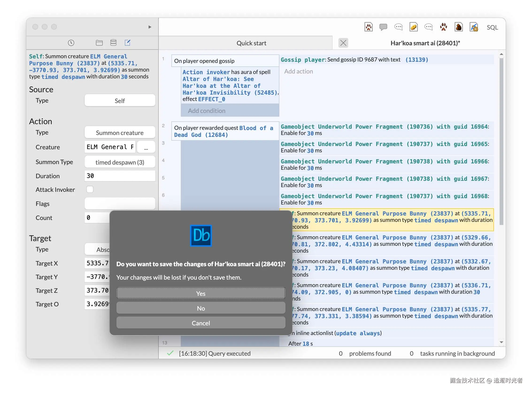Click 'Add action' under gossip event
Image resolution: width=532 pixels, height=393 pixels.
tap(299, 72)
